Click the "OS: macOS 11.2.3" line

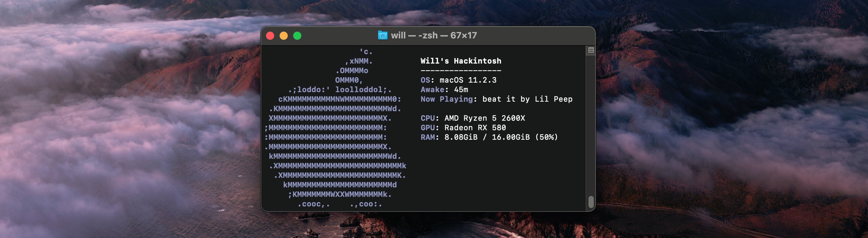(458, 80)
